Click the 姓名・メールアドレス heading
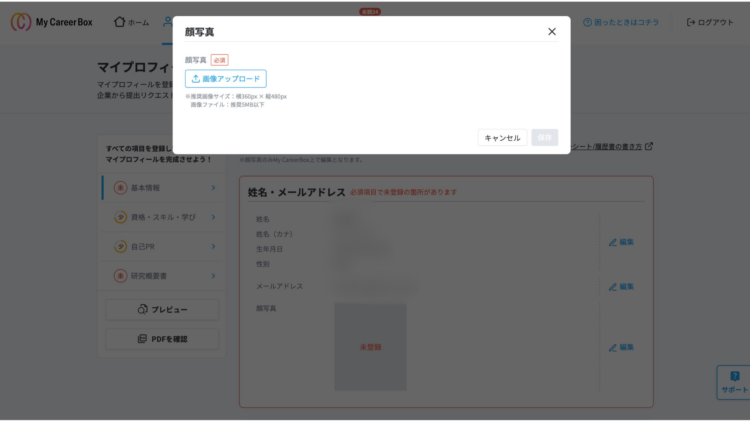 (x=297, y=192)
